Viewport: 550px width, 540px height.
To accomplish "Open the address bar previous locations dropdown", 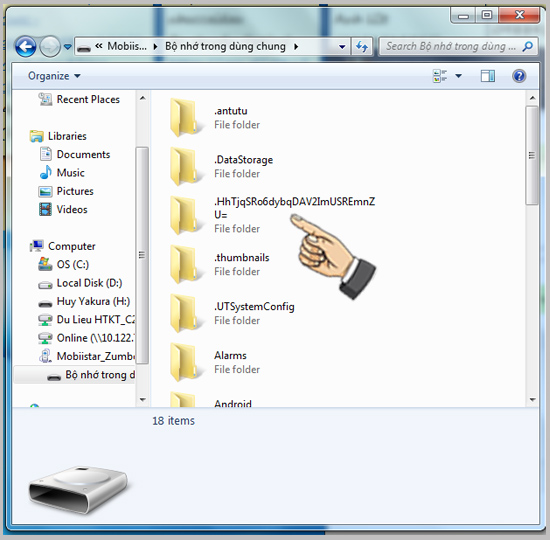I will (x=342, y=47).
